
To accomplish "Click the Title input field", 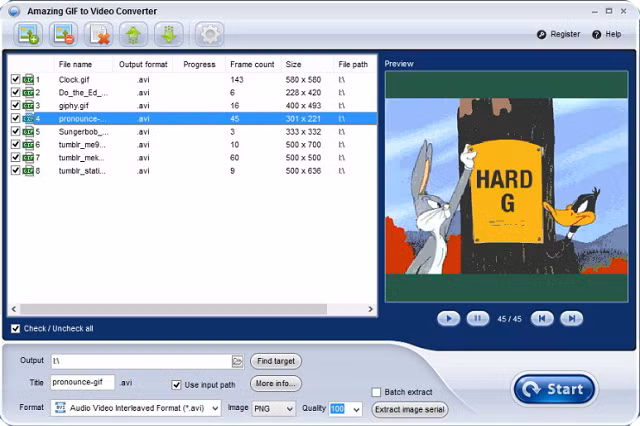I will (83, 383).
